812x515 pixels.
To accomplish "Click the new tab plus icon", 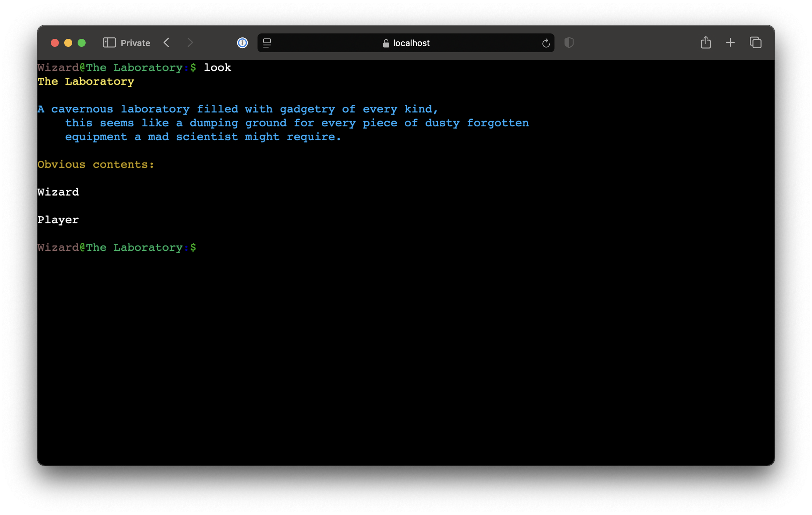I will click(x=730, y=42).
